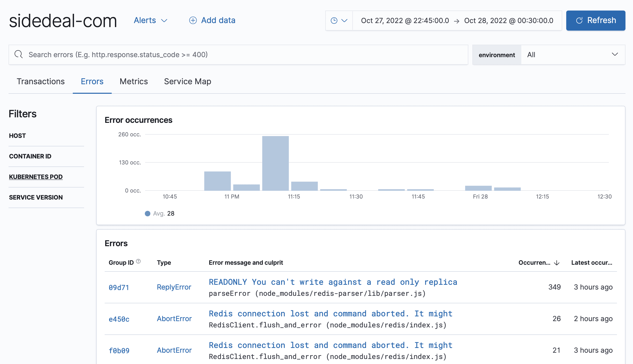The height and width of the screenshot is (364, 633).
Task: Click the search magnifier icon
Action: (19, 54)
